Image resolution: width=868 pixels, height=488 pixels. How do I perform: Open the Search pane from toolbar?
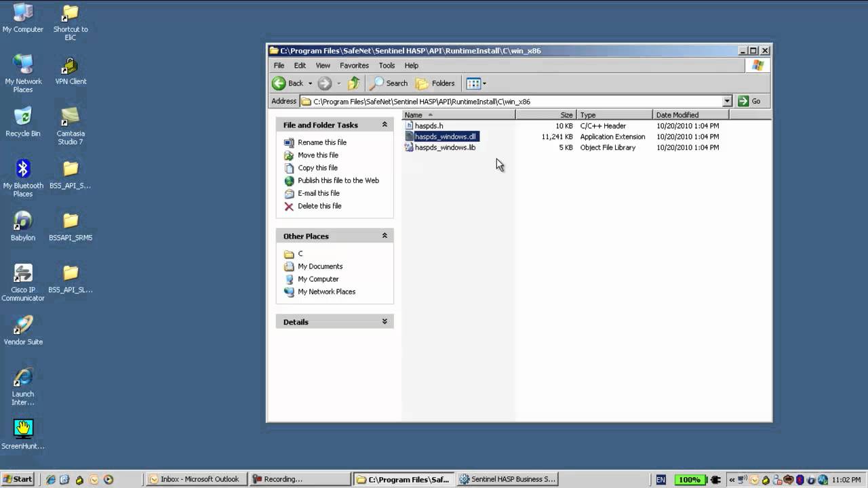tap(389, 83)
